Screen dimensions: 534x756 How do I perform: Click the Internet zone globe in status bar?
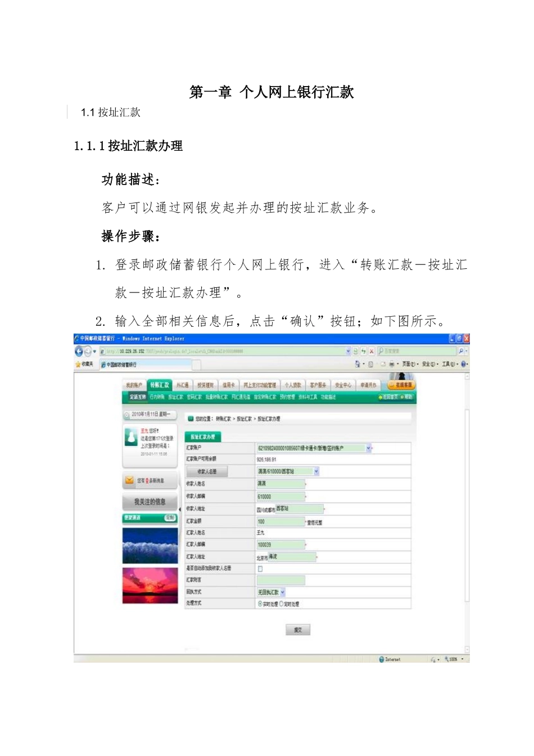tap(382, 659)
